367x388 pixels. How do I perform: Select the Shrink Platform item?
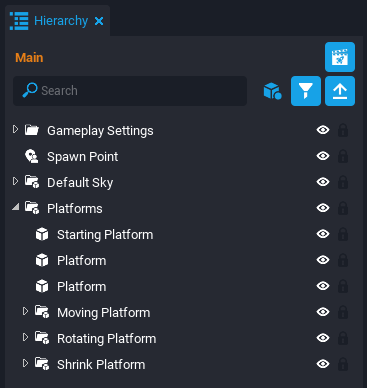tap(101, 364)
